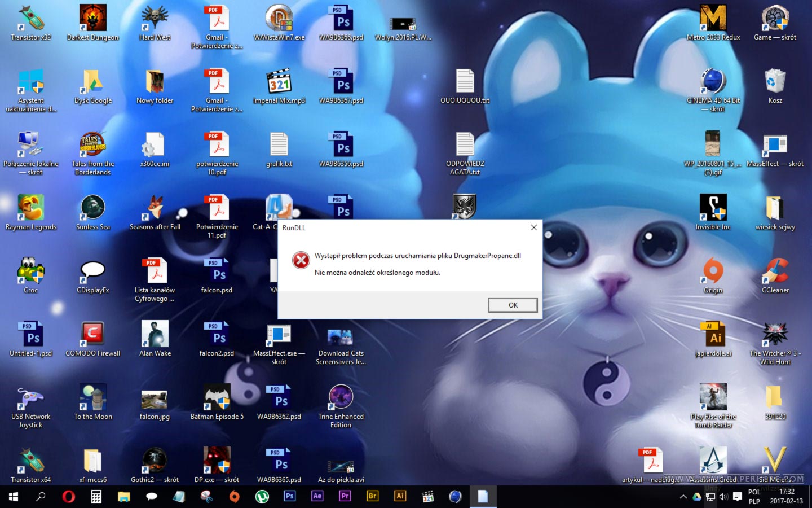The width and height of the screenshot is (812, 508).
Task: Open the Windows Start menu
Action: (14, 497)
